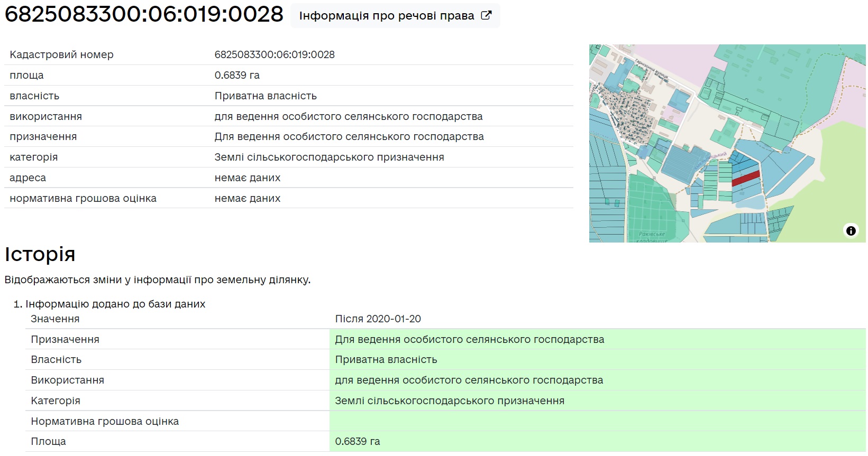Click the external link icon beside property rights

(486, 15)
